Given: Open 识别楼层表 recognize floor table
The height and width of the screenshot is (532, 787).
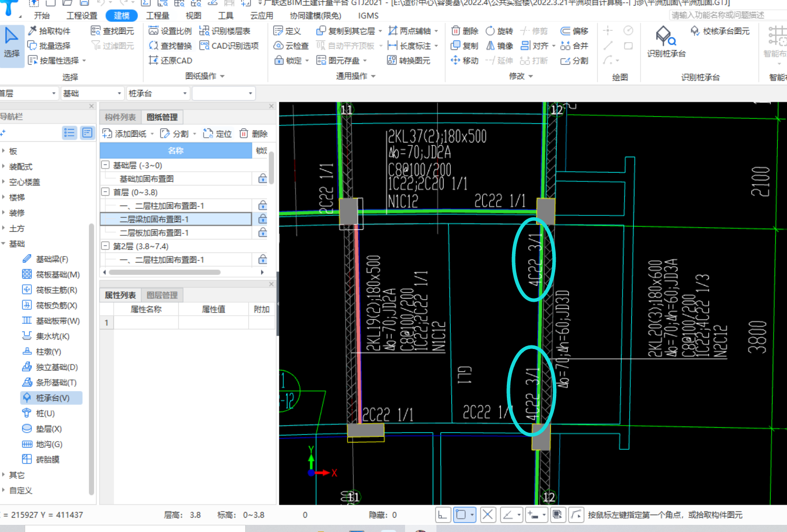Looking at the screenshot, I should point(225,31).
